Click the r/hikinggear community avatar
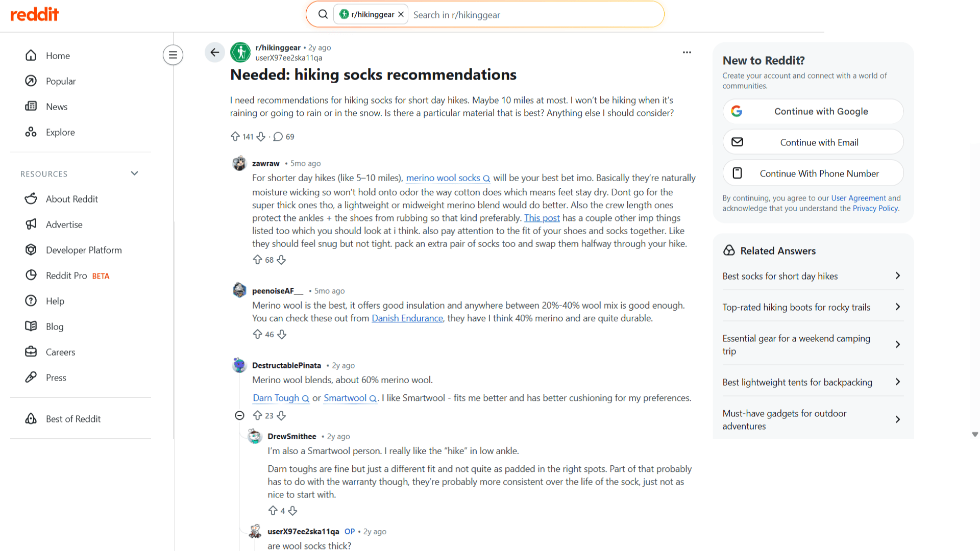Image resolution: width=980 pixels, height=551 pixels. click(x=240, y=52)
